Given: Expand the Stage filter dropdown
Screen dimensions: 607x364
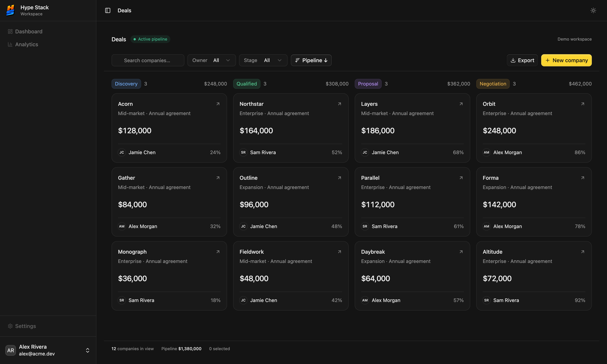Looking at the screenshot, I should (x=263, y=60).
